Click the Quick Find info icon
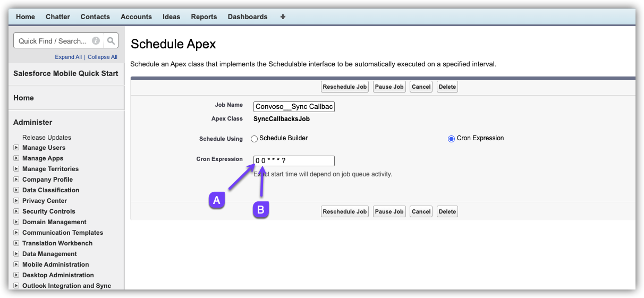The width and height of the screenshot is (644, 298). [x=96, y=41]
